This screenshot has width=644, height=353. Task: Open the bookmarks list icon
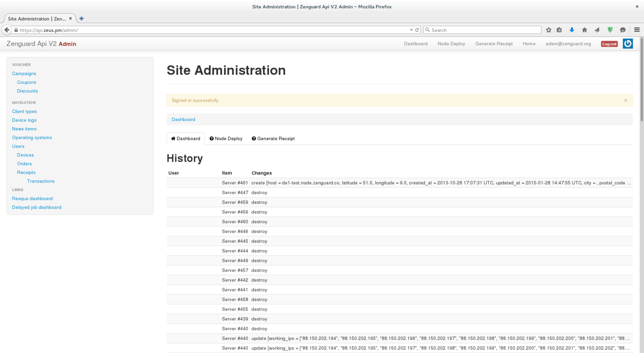559,30
